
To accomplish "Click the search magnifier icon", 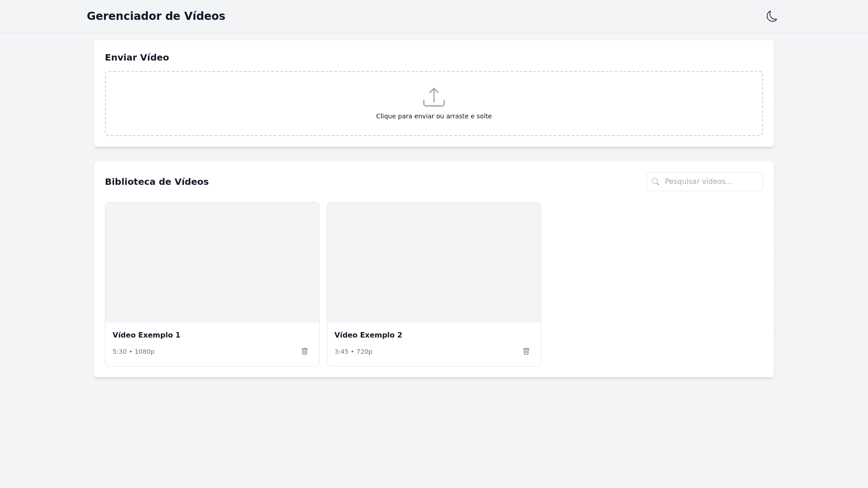I will tap(656, 182).
